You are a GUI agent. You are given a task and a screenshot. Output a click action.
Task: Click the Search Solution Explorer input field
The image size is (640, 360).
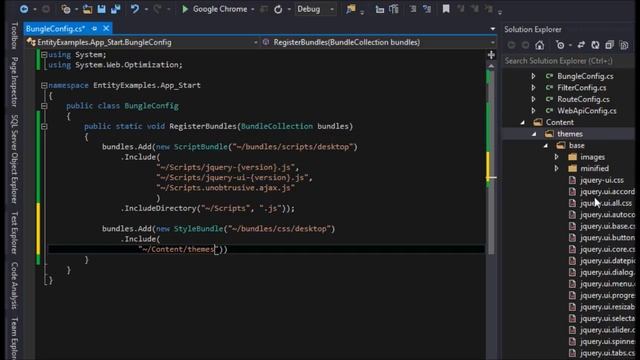(568, 61)
